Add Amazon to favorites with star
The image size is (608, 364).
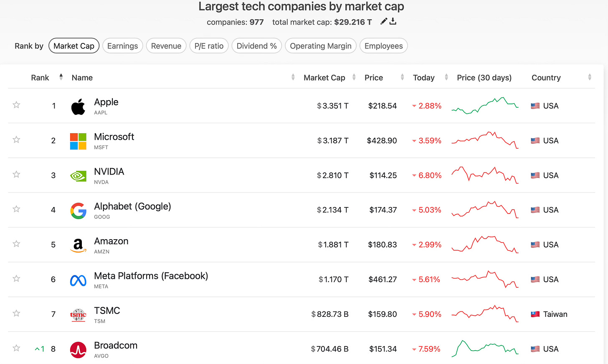[16, 243]
